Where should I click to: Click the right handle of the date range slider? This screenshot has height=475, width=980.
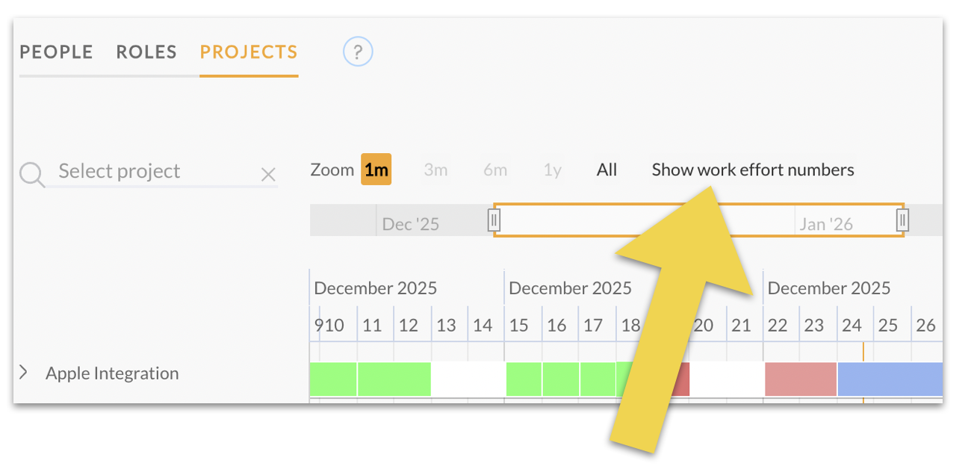(x=902, y=220)
